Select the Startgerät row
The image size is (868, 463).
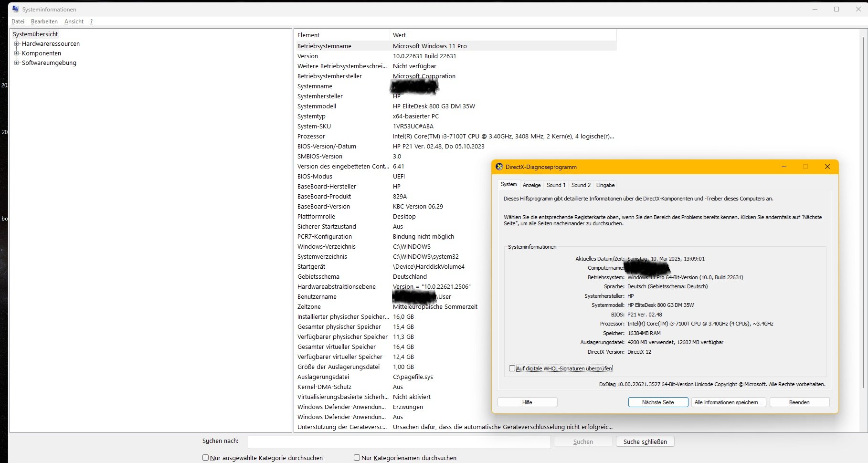tap(393, 266)
